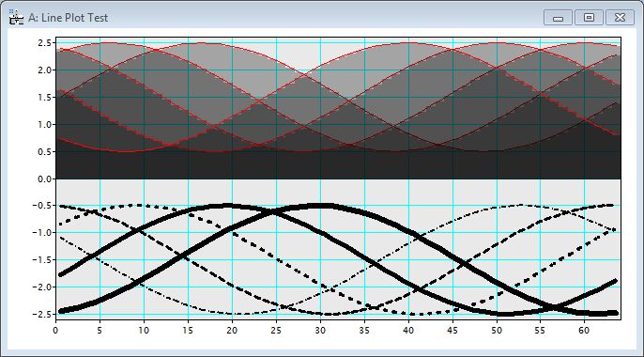The image size is (644, 357).
Task: Click the 0 label on the x-axis
Action: point(55,331)
